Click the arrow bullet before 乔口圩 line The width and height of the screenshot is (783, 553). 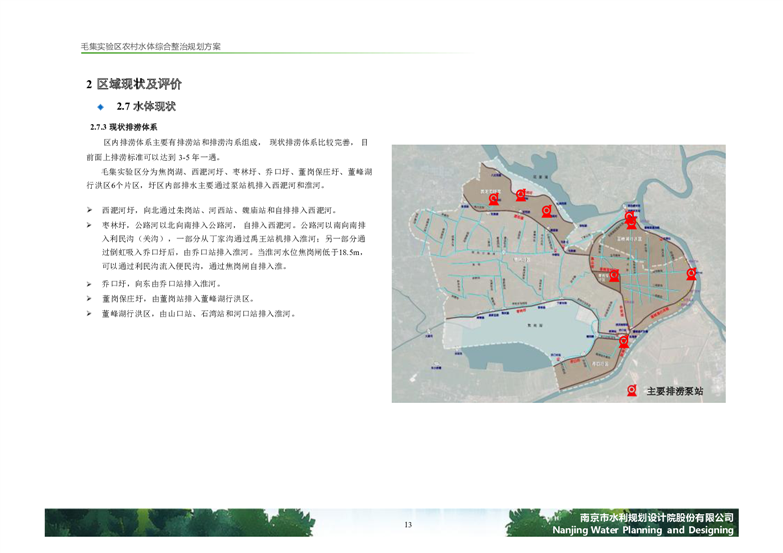[x=89, y=284]
